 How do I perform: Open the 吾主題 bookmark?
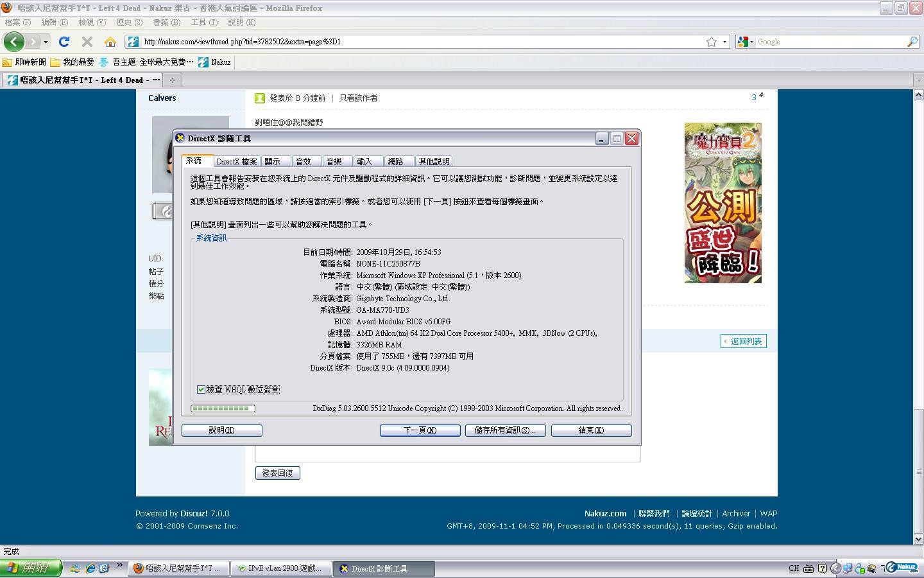pos(146,62)
